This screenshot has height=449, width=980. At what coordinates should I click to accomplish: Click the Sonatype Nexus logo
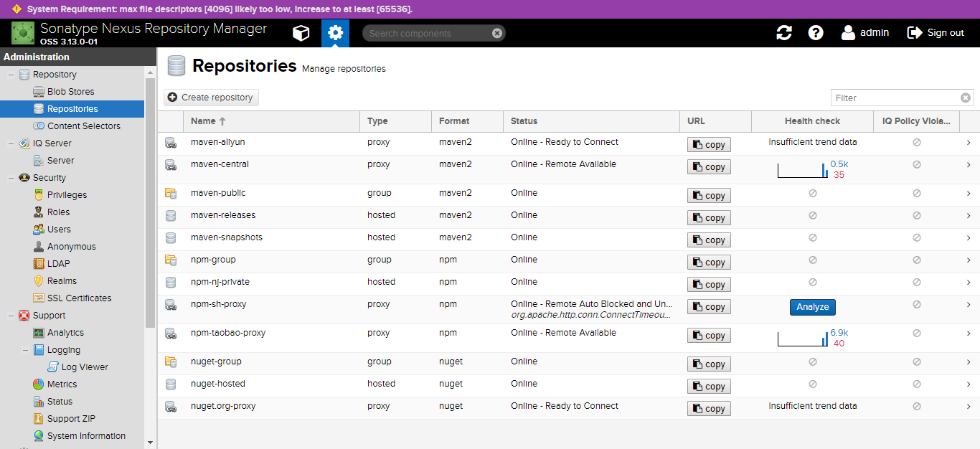[x=23, y=33]
